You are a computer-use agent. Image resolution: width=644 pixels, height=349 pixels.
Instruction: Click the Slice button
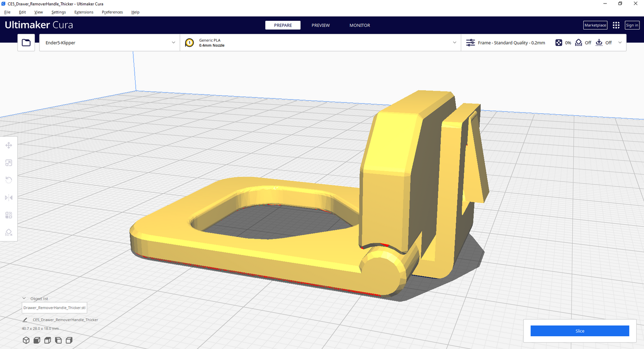click(x=580, y=331)
